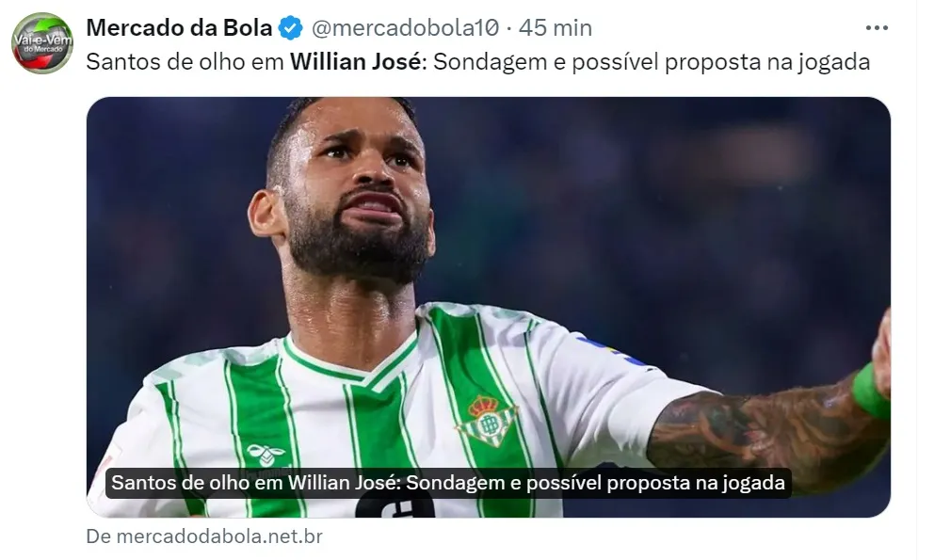This screenshot has height=560, width=934.
Task: Visit the @mercadobola10 handle link
Action: pyautogui.click(x=406, y=28)
